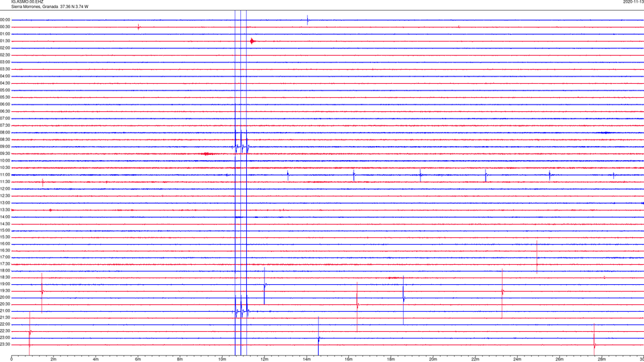This screenshot has height=362, width=644.
Task: Pick the 12:30 row label
Action: click(5, 196)
